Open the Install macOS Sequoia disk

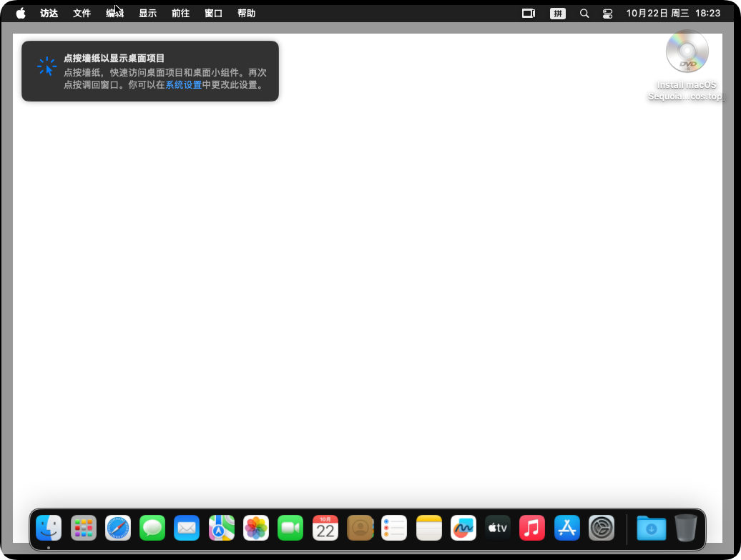[x=686, y=51]
